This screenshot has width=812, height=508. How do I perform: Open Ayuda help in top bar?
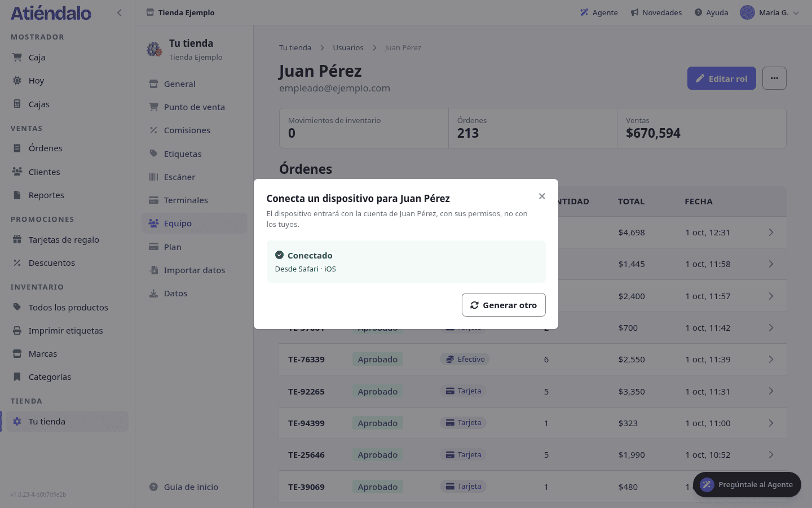[711, 12]
